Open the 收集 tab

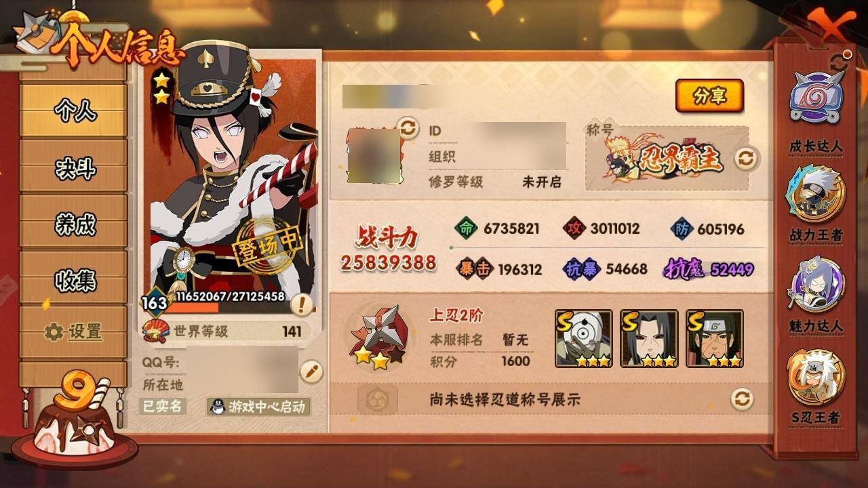coord(74,279)
